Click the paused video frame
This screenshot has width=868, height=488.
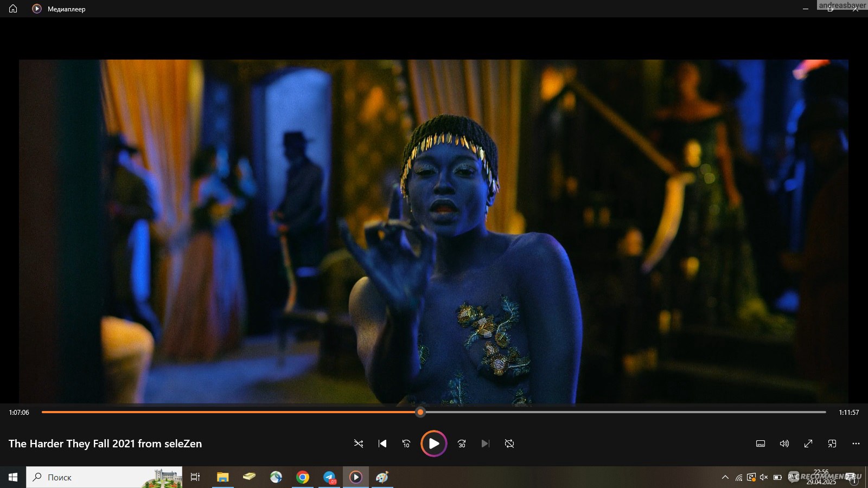(x=433, y=232)
